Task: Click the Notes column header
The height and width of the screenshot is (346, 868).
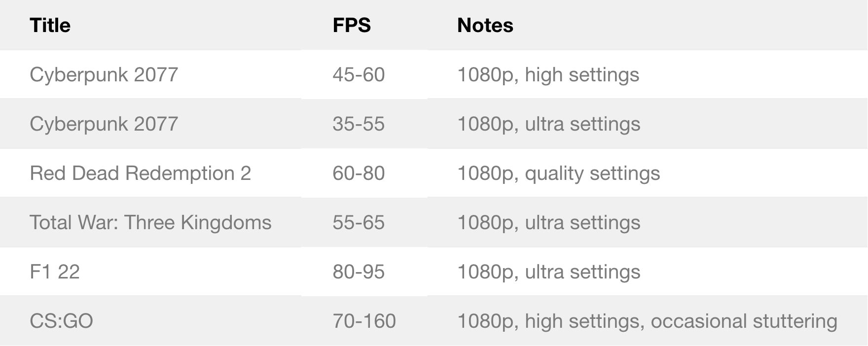Action: coord(485,25)
